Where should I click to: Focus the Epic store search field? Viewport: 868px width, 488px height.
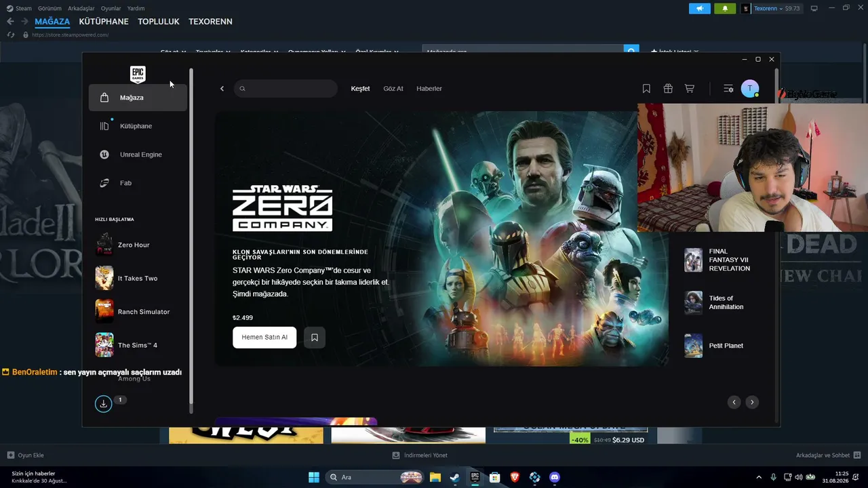285,89
